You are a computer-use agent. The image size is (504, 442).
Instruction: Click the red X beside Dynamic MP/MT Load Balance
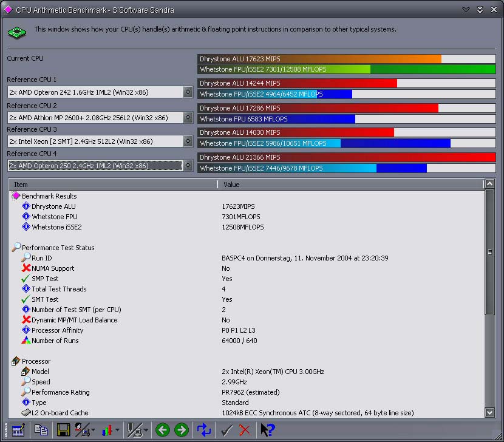[26, 319]
